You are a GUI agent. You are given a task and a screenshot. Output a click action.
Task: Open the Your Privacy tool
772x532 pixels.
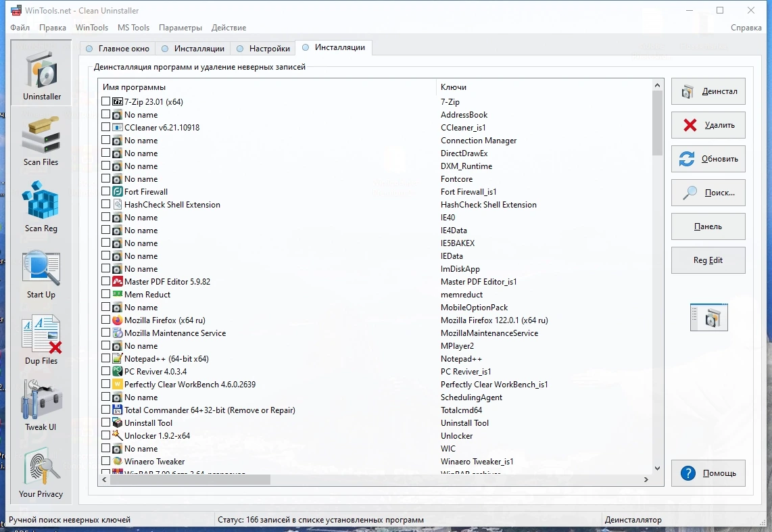coord(41,473)
